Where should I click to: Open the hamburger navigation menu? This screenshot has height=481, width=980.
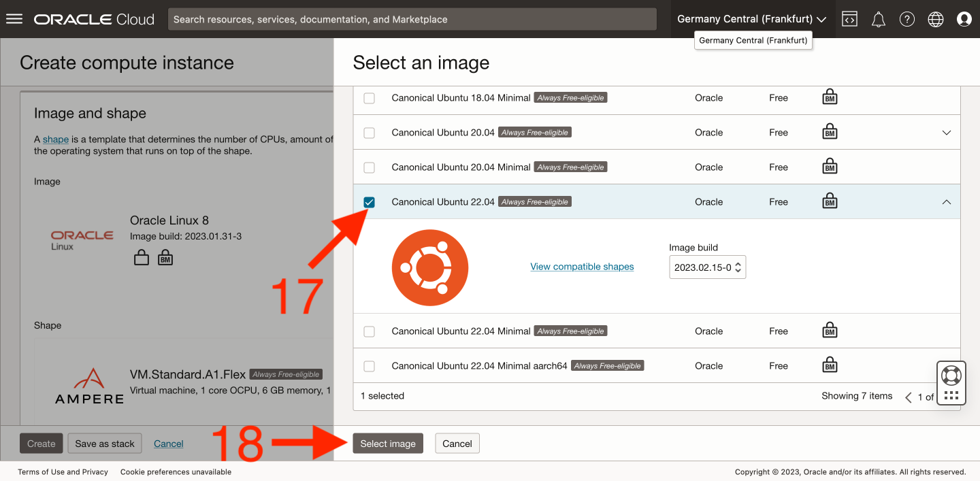coord(14,19)
